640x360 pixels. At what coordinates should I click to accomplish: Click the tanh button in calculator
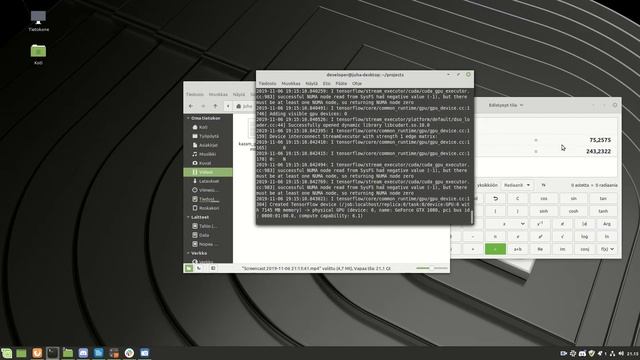(603, 211)
